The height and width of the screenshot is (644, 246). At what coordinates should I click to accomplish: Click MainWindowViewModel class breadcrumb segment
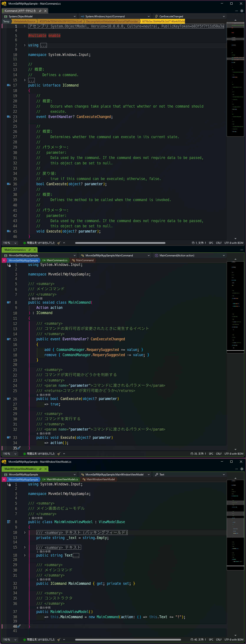(x=99, y=479)
